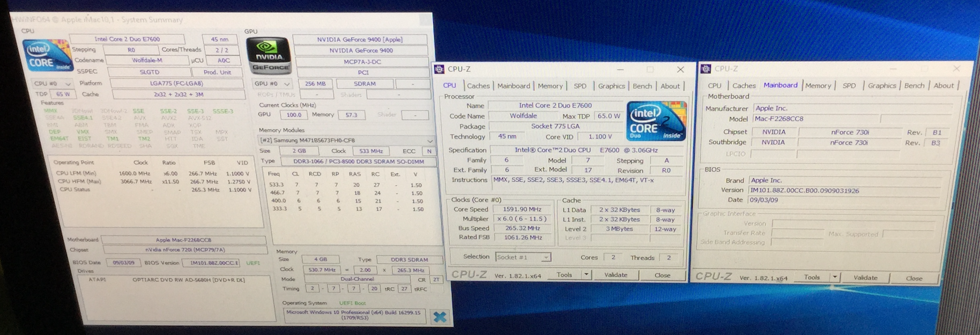Click the Mac-F2268CC8 model field in CPU-Z

[x=815, y=119]
